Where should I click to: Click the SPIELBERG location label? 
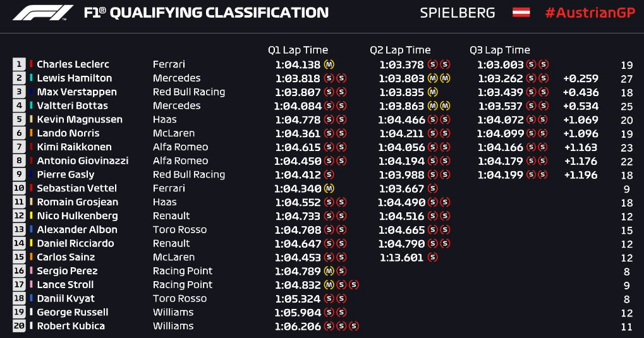458,13
